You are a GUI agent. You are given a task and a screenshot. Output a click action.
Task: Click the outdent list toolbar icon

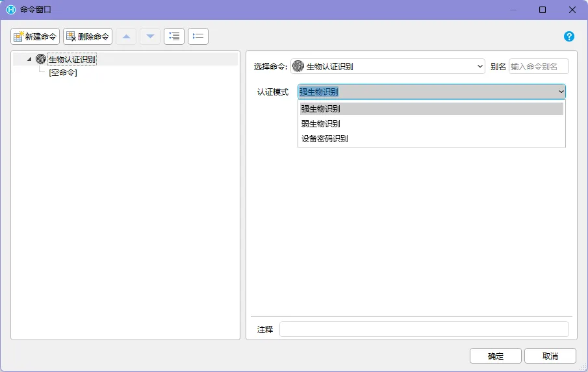(x=198, y=36)
